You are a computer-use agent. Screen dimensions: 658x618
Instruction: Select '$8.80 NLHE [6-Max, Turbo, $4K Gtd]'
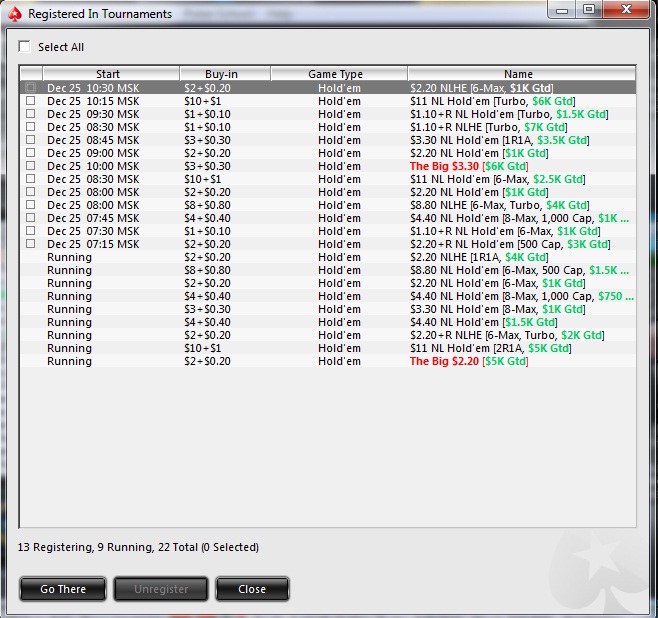pyautogui.click(x=500, y=205)
